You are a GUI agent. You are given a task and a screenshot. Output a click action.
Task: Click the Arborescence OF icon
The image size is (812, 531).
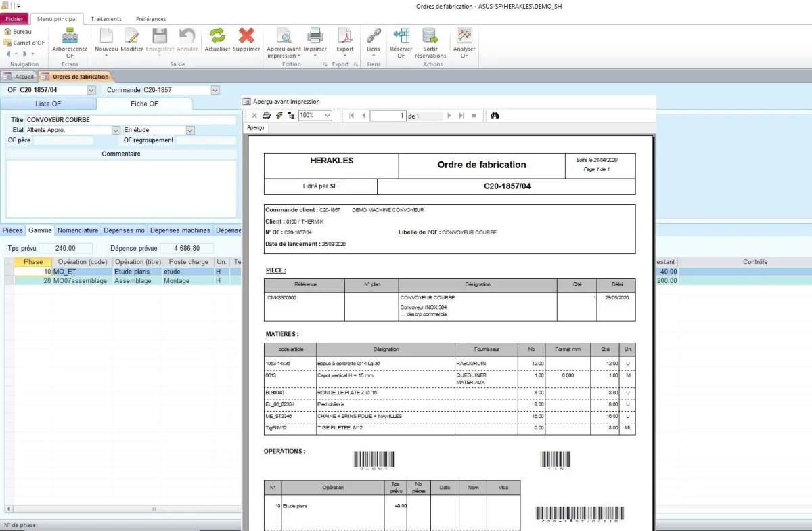pos(70,37)
